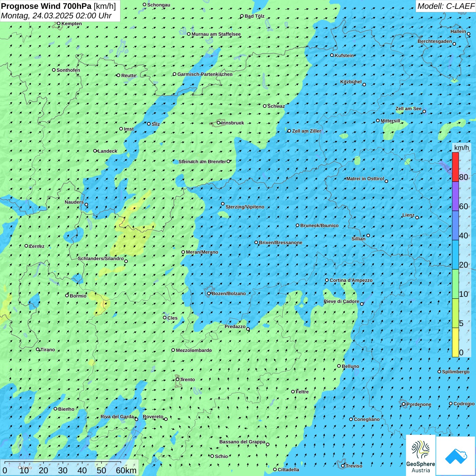Click the Trento city marker
The width and height of the screenshot is (476, 476).
(177, 379)
